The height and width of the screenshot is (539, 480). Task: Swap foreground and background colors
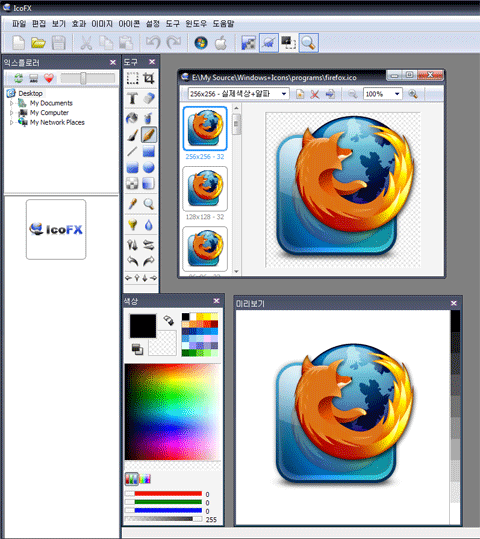tap(168, 320)
